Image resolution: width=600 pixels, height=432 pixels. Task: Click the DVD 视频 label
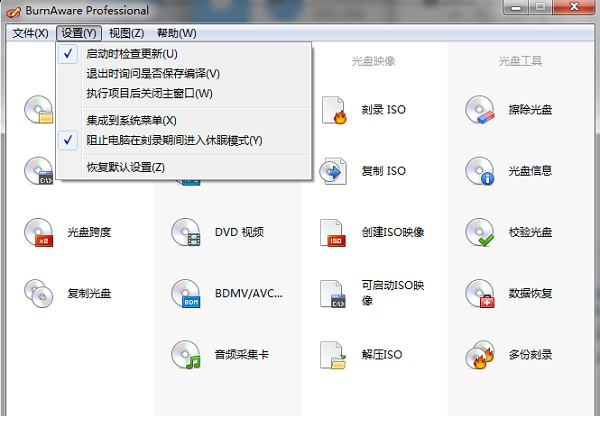point(239,232)
